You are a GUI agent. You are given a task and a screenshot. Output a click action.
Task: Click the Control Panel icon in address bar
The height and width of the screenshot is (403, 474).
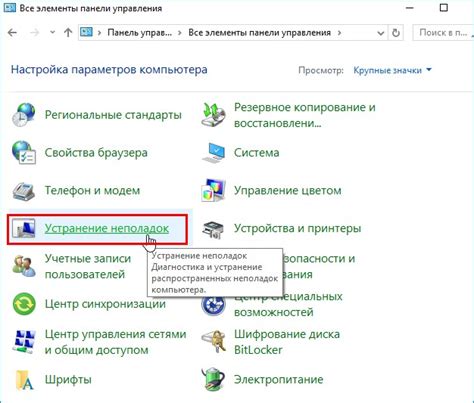tap(86, 32)
